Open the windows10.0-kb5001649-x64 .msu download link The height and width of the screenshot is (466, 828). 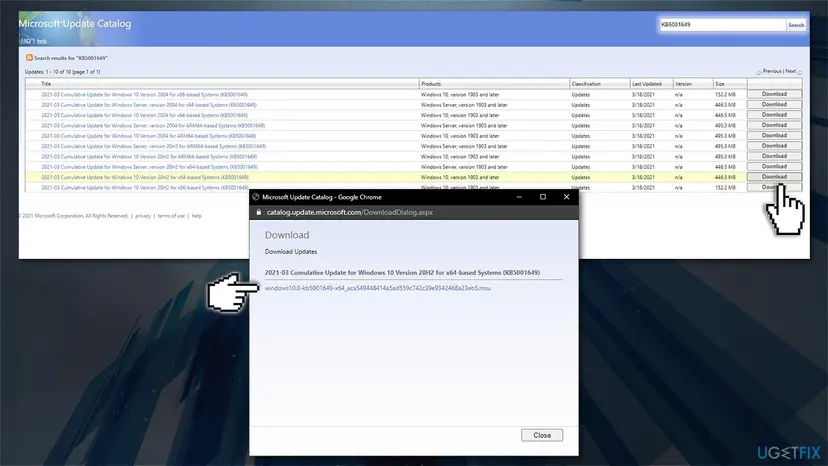(378, 288)
